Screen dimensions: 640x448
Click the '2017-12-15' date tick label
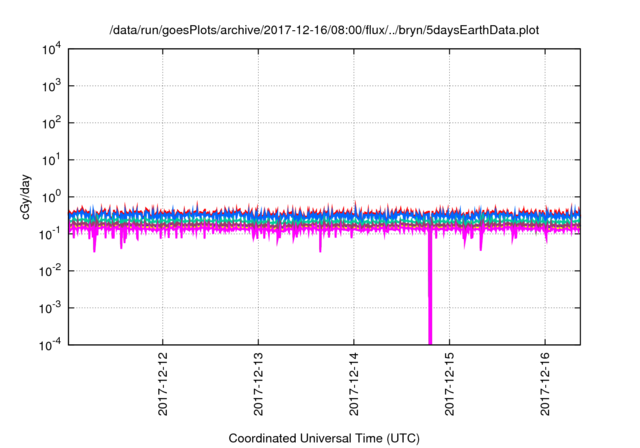click(449, 384)
